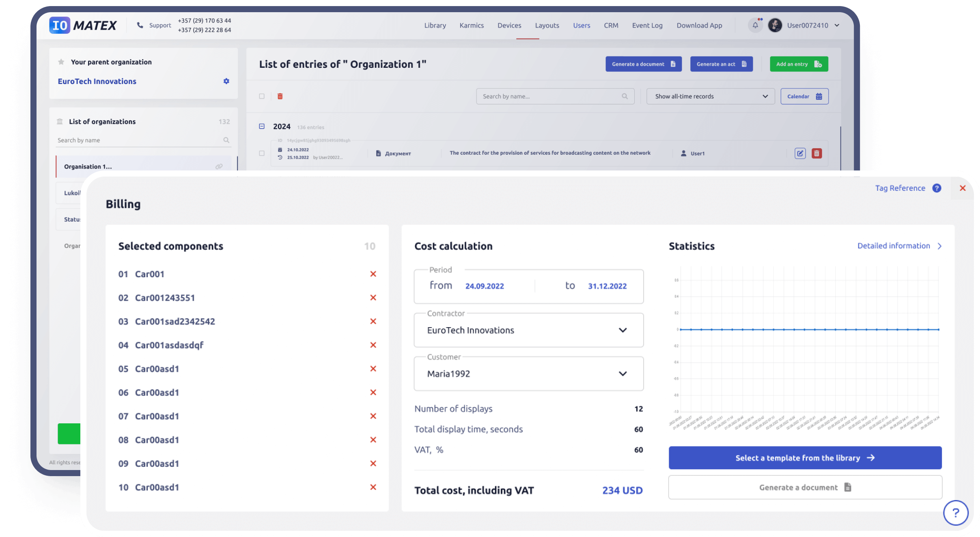Remove component 05 Car00asd1
The width and height of the screenshot is (980, 537).
pyautogui.click(x=373, y=369)
